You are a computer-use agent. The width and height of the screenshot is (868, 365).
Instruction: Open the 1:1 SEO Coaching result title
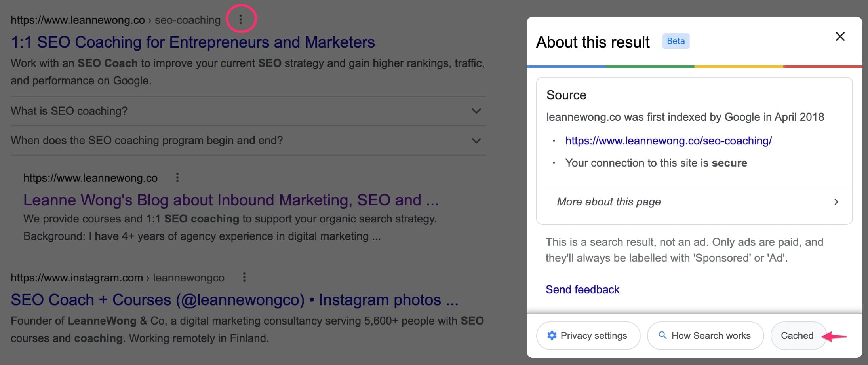pyautogui.click(x=192, y=42)
